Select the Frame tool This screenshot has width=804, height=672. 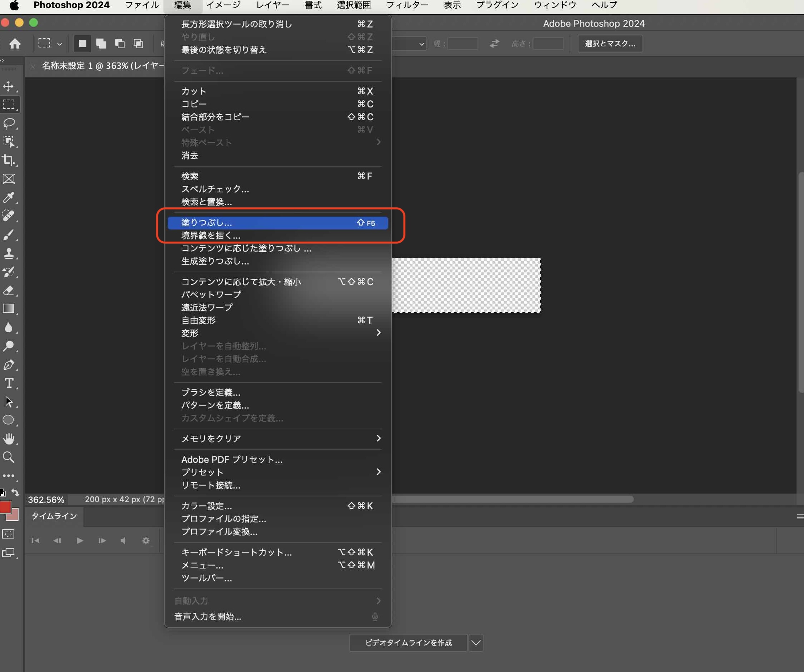pos(9,179)
